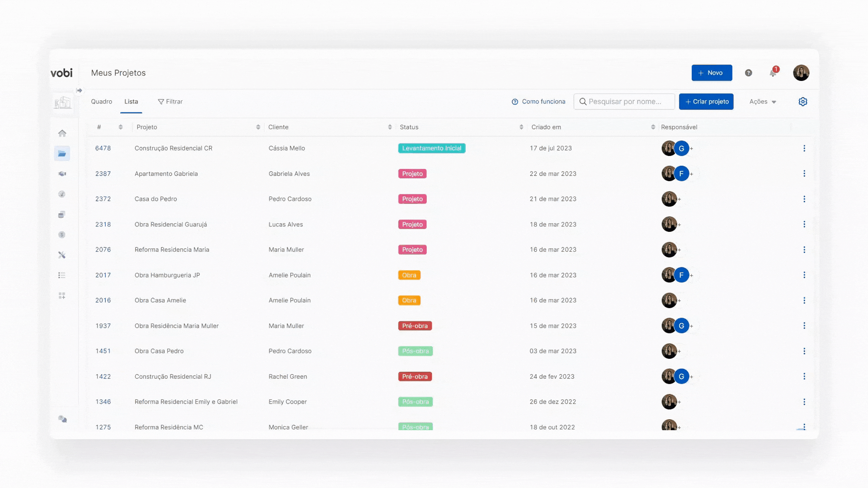Viewport: 868px width, 488px height.
Task: Open the tools wrench icon in sidebar
Action: (62, 255)
